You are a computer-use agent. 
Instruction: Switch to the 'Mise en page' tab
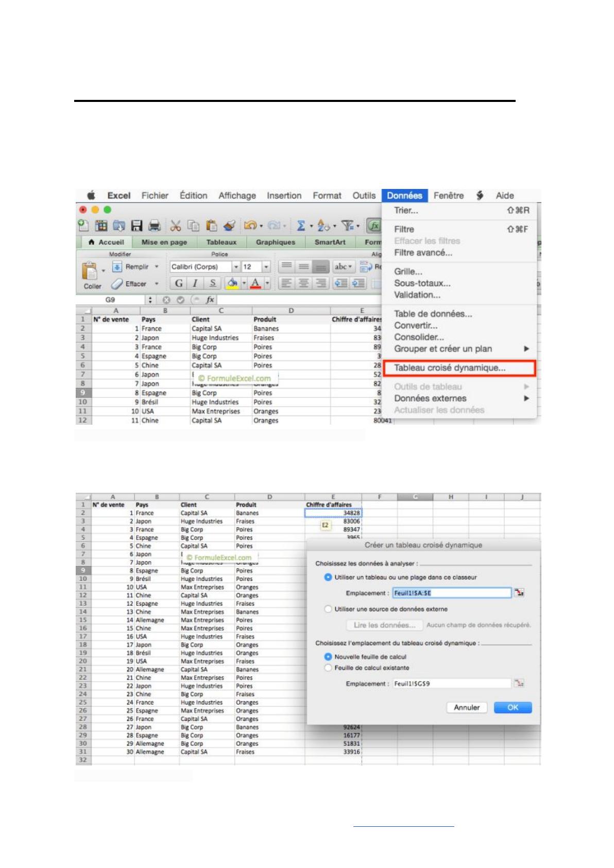[x=164, y=242]
